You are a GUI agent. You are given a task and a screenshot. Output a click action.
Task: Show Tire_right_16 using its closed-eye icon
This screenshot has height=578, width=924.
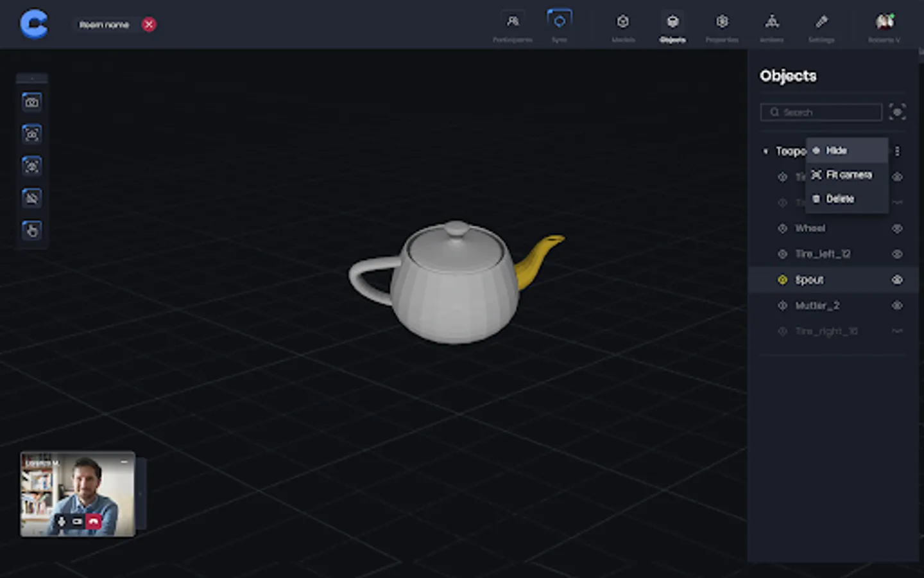897,331
